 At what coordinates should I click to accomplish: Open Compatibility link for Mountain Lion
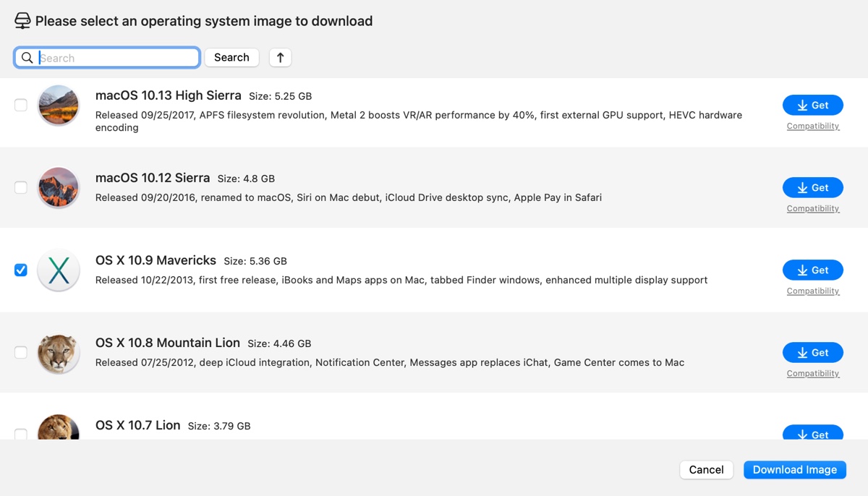tap(813, 374)
